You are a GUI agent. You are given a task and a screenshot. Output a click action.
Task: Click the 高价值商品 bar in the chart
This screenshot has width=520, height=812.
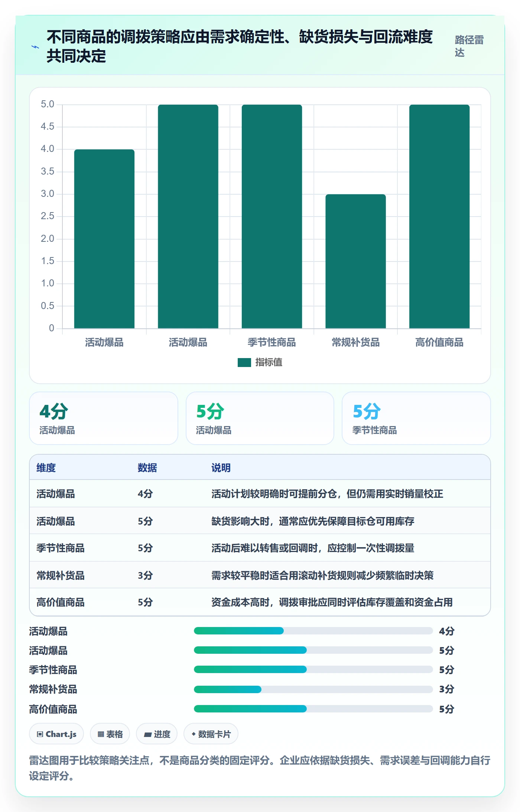439,217
